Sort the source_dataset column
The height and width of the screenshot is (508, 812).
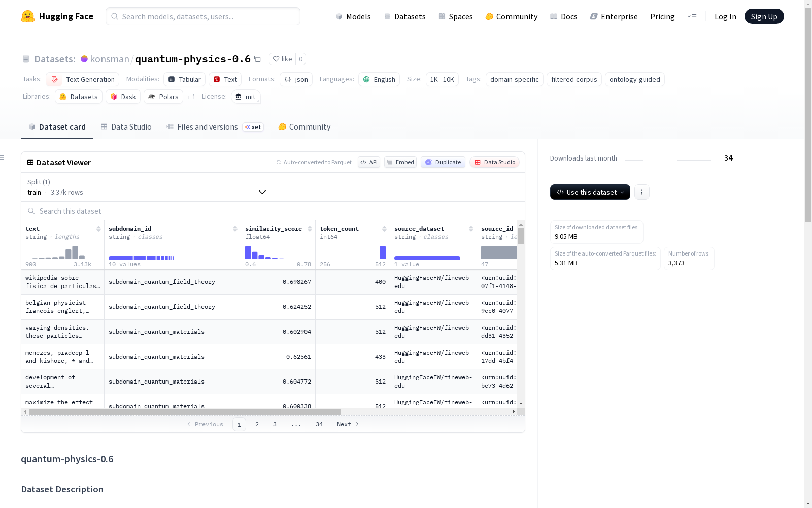click(471, 229)
